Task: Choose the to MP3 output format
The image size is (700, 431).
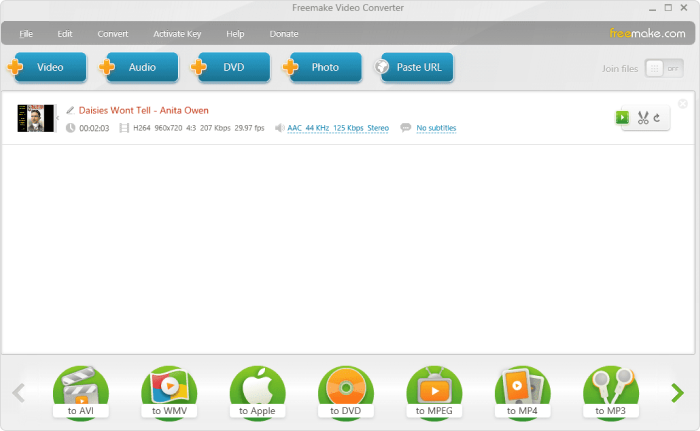Action: point(611,392)
